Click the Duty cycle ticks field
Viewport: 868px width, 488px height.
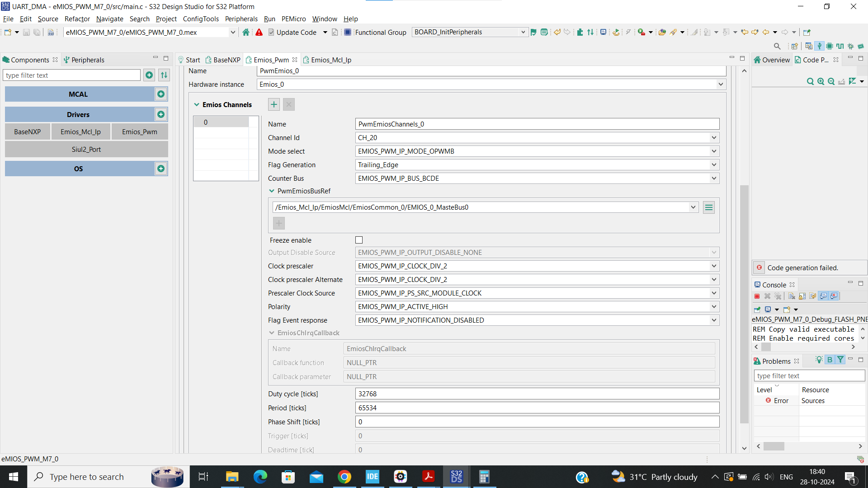click(537, 394)
